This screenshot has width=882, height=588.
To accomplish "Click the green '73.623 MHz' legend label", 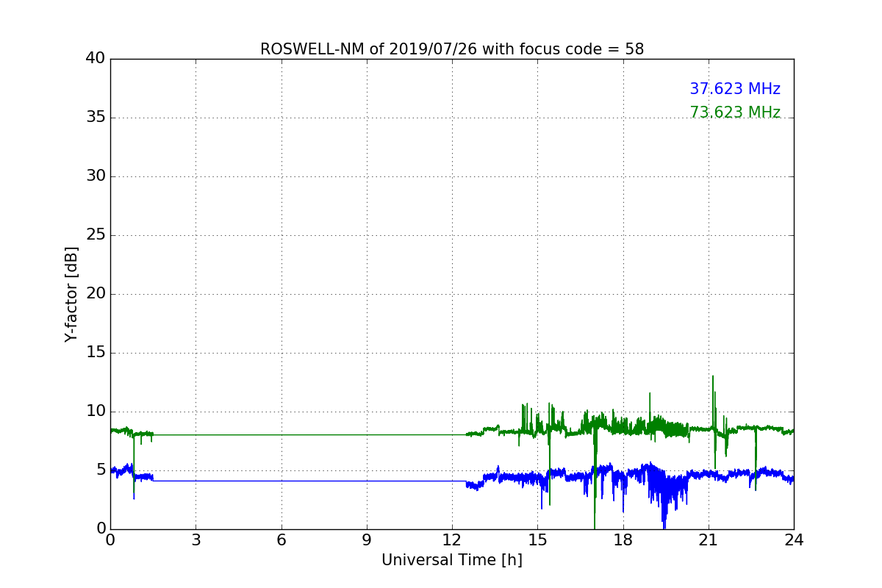I will 735,112.
